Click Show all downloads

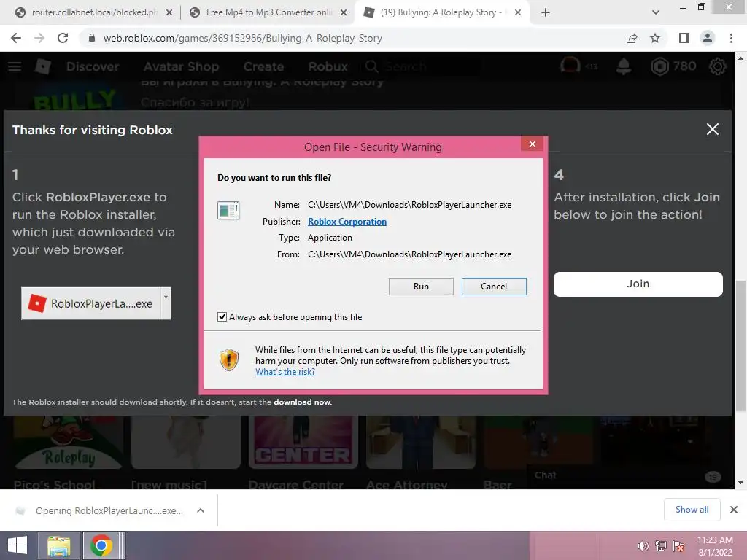(x=692, y=510)
